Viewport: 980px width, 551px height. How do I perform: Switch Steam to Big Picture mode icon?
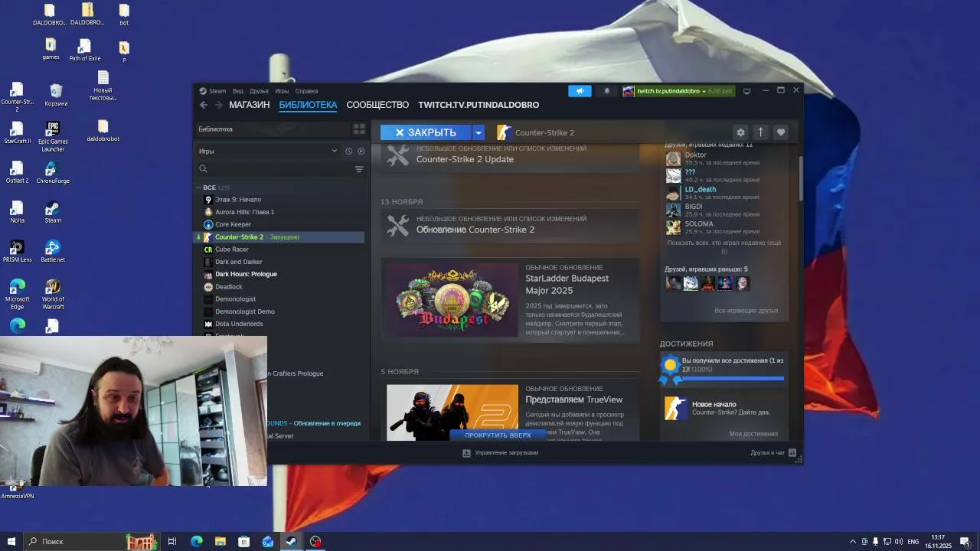coord(747,91)
